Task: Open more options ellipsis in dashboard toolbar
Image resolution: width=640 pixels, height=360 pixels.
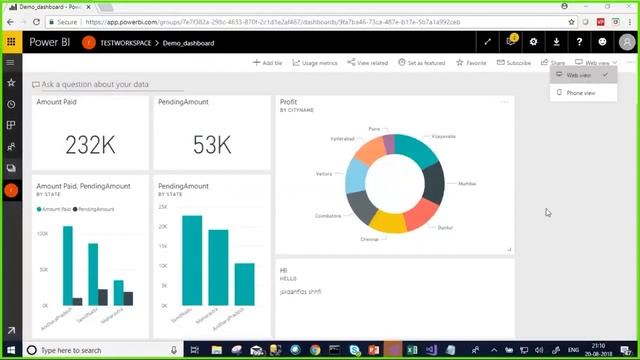Action: 631,62
